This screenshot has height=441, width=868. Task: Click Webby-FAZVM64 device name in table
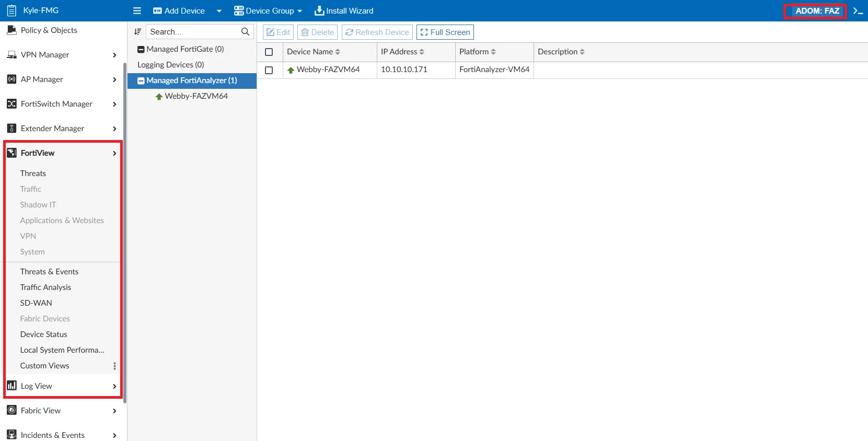tap(328, 69)
